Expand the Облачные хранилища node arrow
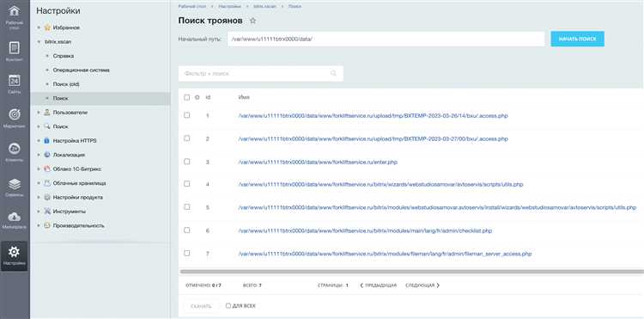Viewport: 644px width, 319px height. [x=39, y=183]
